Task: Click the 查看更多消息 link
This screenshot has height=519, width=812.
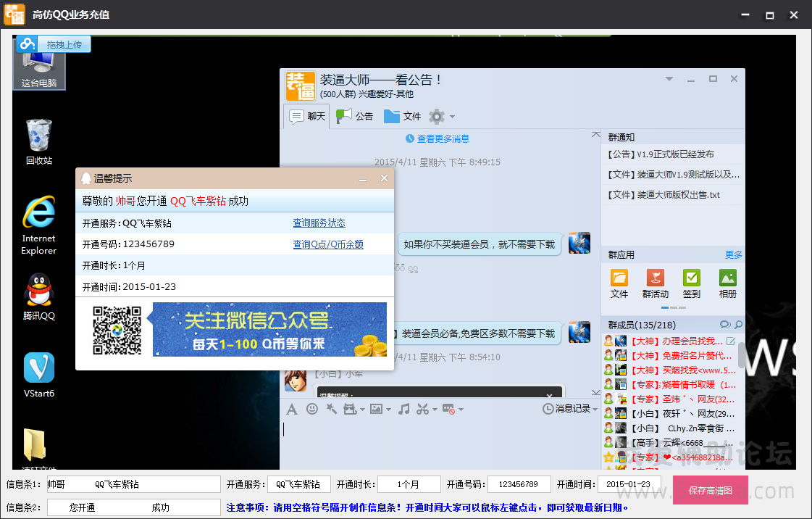Action: [x=438, y=138]
